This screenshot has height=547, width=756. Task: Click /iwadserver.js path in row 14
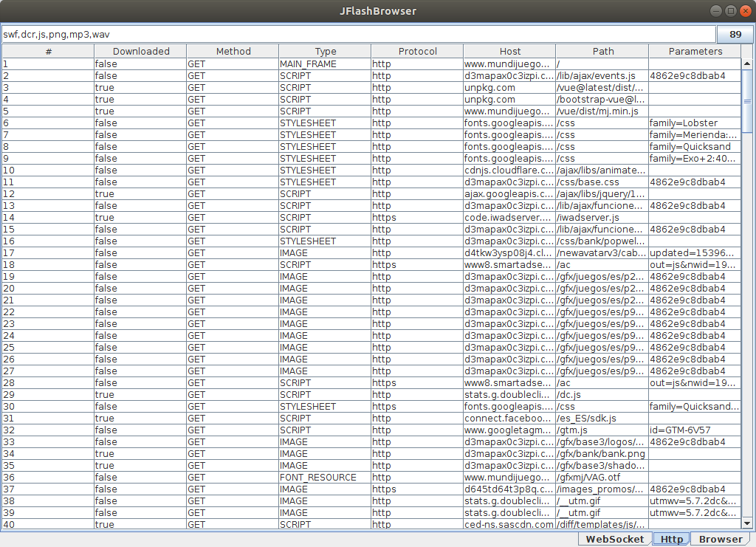[x=588, y=218]
